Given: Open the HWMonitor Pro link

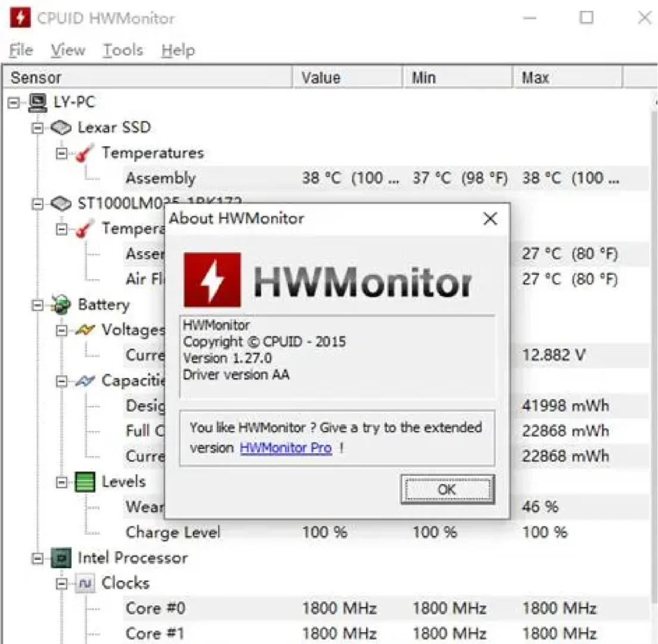Looking at the screenshot, I should coord(285,448).
